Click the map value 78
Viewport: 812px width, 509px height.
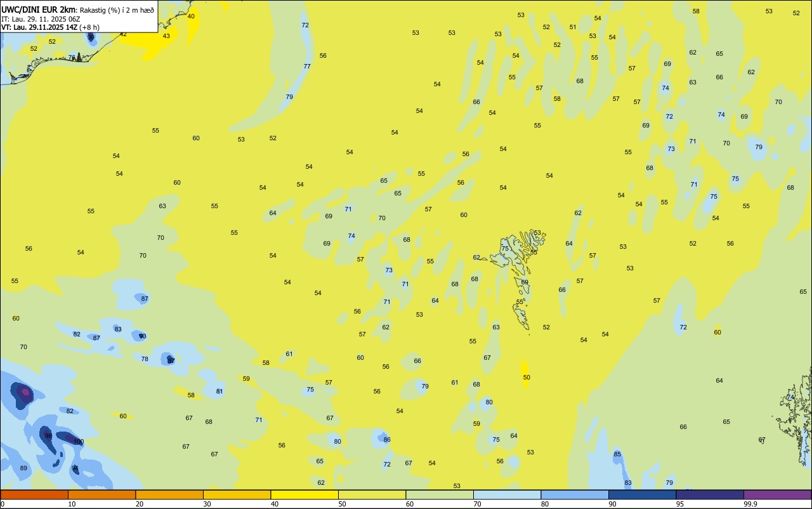pyautogui.click(x=145, y=359)
